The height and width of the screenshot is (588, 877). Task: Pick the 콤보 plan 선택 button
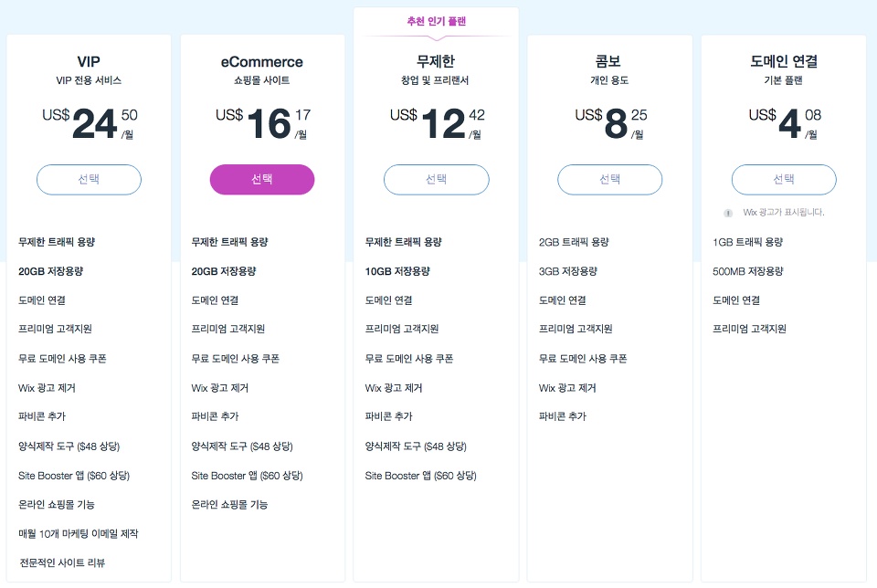point(609,180)
